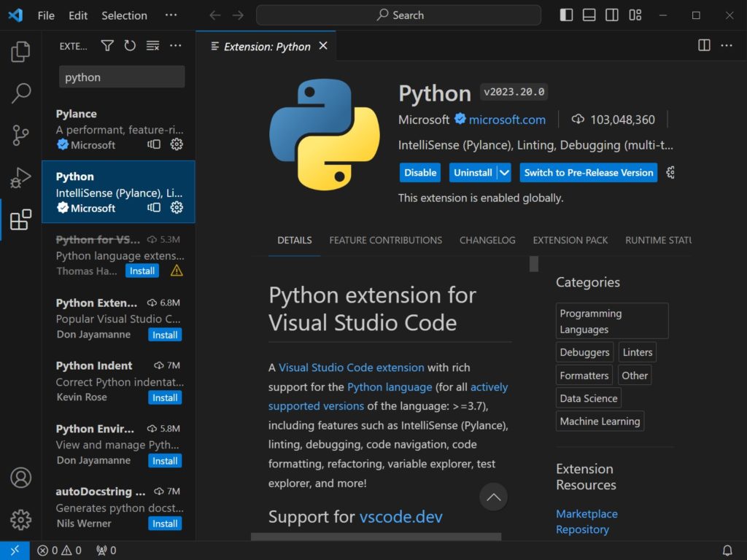
Task: Click the title bar Search box
Action: tap(399, 15)
